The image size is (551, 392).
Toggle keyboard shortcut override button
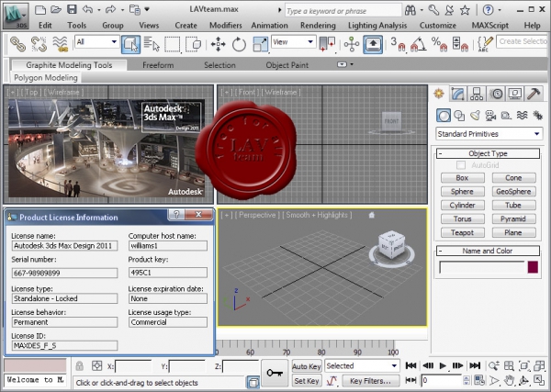373,44
